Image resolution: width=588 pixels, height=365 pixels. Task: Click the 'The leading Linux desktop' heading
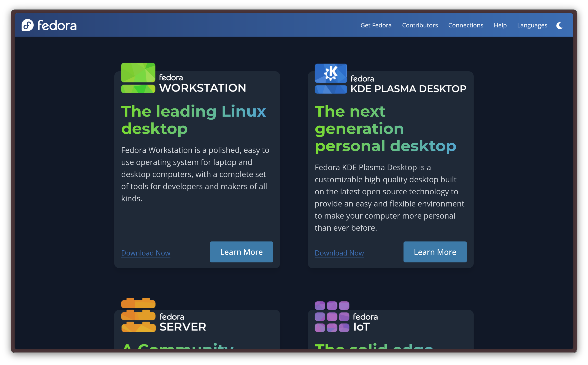coord(193,120)
